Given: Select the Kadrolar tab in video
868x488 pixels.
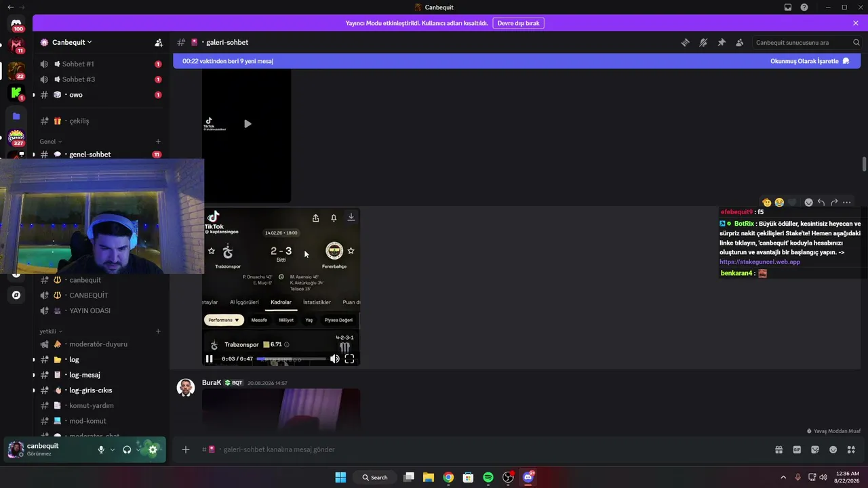Looking at the screenshot, I should (x=281, y=302).
